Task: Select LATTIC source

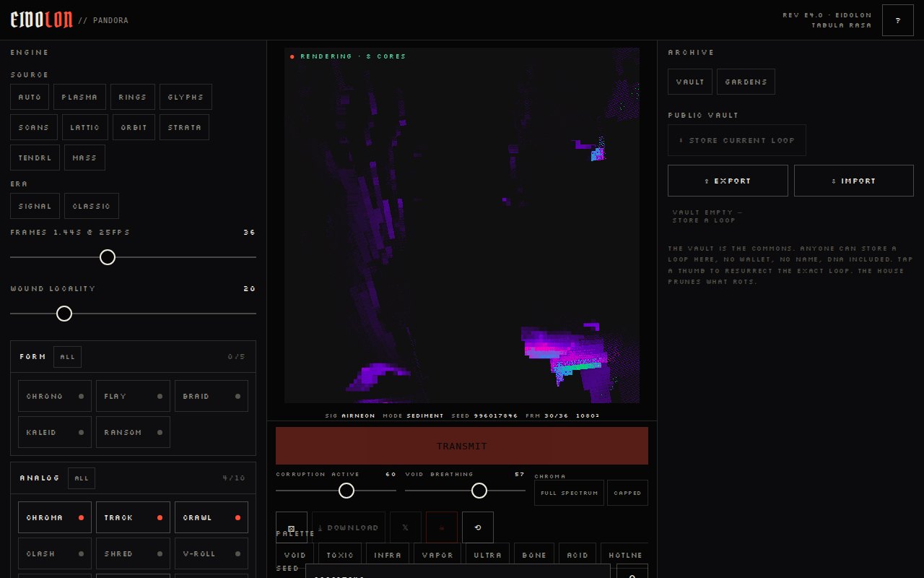Action: point(85,127)
